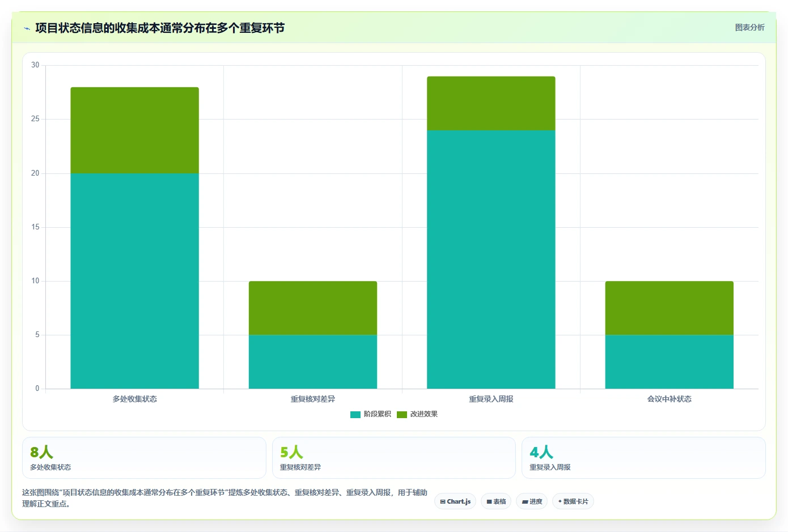The height and width of the screenshot is (532, 788).
Task: Click the 进度 tag chip
Action: (x=532, y=501)
